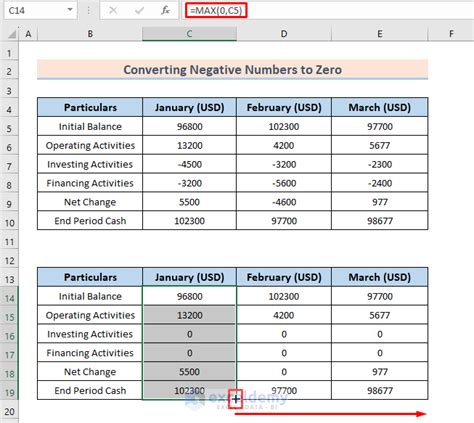Select column E header
Viewport: 474px width, 423px height.
click(x=379, y=34)
